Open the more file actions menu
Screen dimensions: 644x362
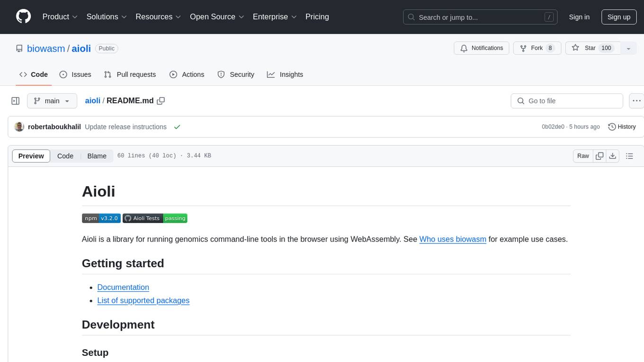click(636, 101)
